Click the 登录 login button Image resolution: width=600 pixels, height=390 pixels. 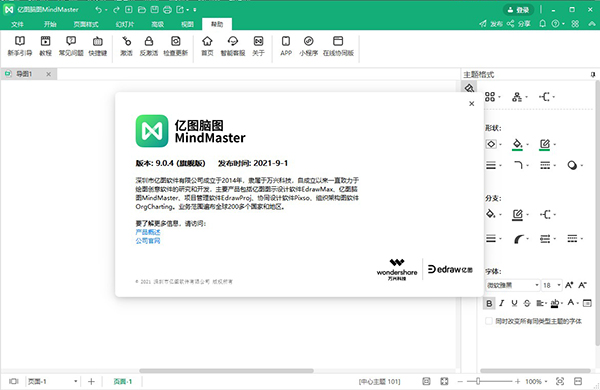tap(518, 10)
